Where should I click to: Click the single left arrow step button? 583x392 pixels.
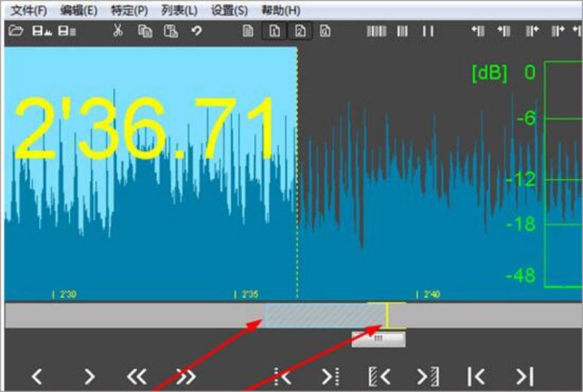[x=37, y=377]
